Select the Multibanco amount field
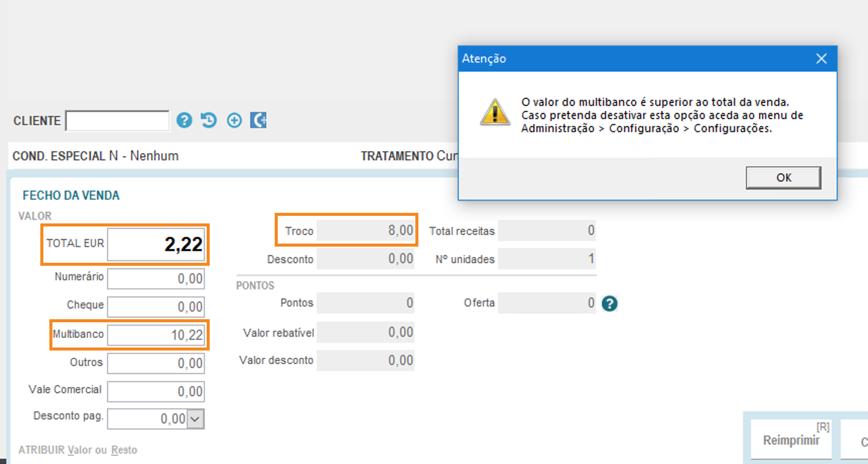The width and height of the screenshot is (868, 464). coord(156,335)
